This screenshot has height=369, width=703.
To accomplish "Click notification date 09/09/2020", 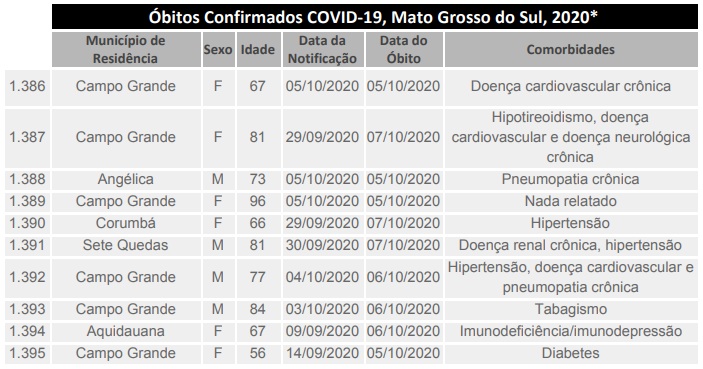I will pyautogui.click(x=323, y=331).
